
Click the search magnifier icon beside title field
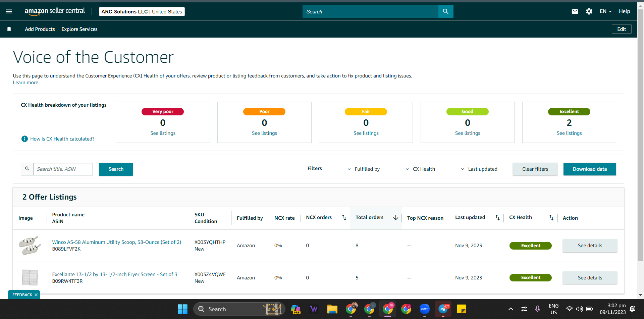pyautogui.click(x=27, y=169)
